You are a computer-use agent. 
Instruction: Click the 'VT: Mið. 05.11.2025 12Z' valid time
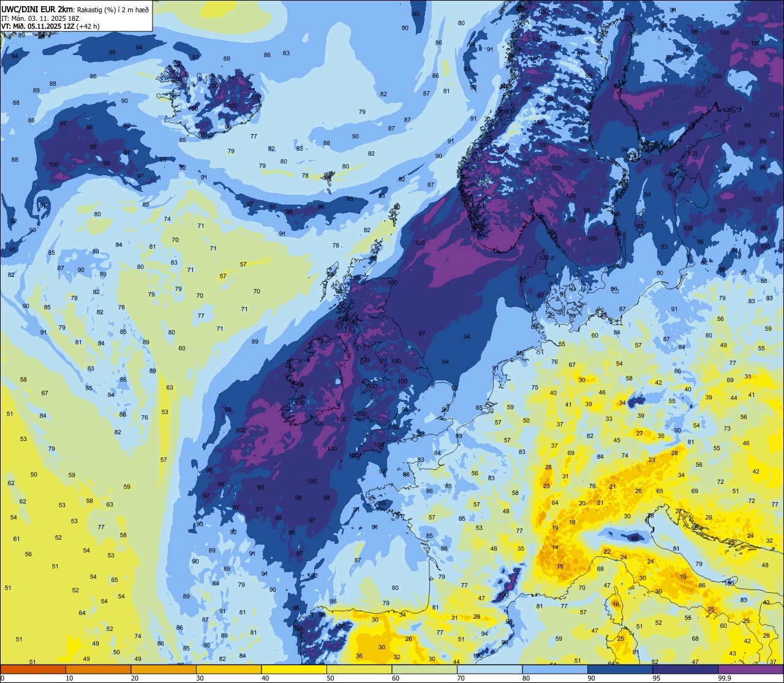point(39,26)
